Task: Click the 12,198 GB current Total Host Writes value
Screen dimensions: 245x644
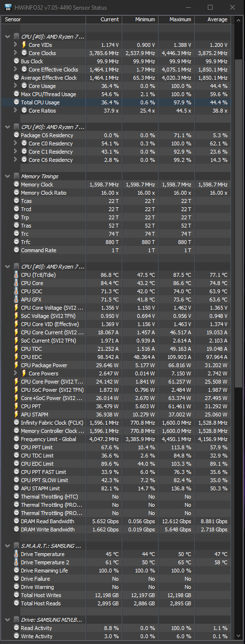Action: 106,595
